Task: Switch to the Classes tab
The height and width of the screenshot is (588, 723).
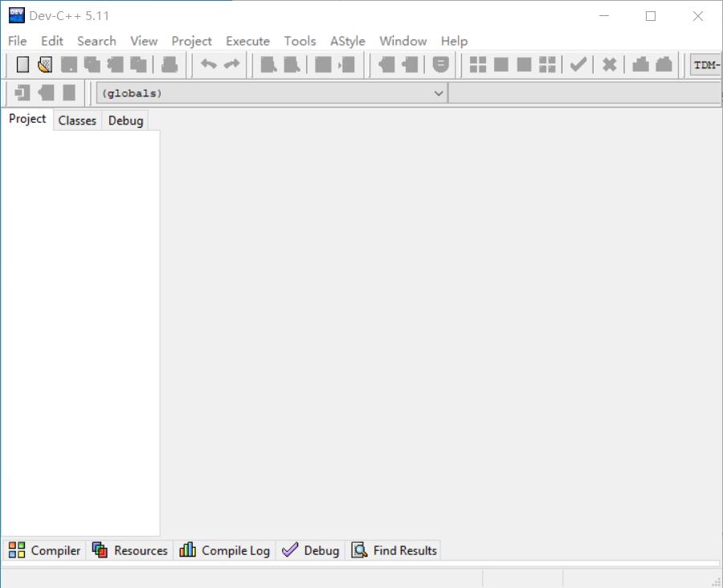Action: 77,120
